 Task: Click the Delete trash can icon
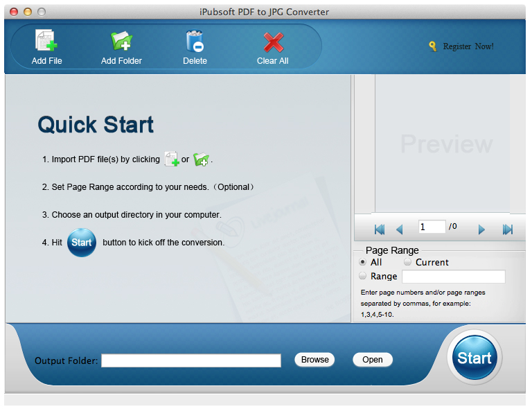(x=195, y=41)
